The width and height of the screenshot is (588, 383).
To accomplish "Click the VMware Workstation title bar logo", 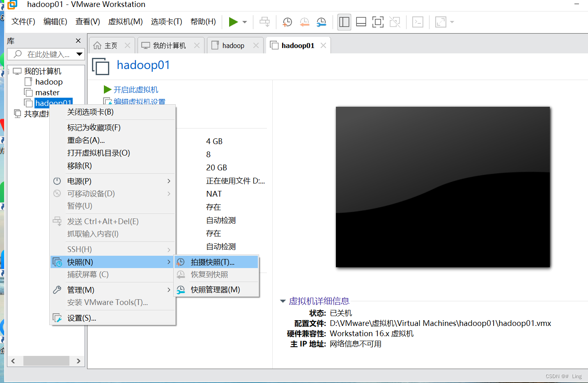I will pyautogui.click(x=12, y=5).
